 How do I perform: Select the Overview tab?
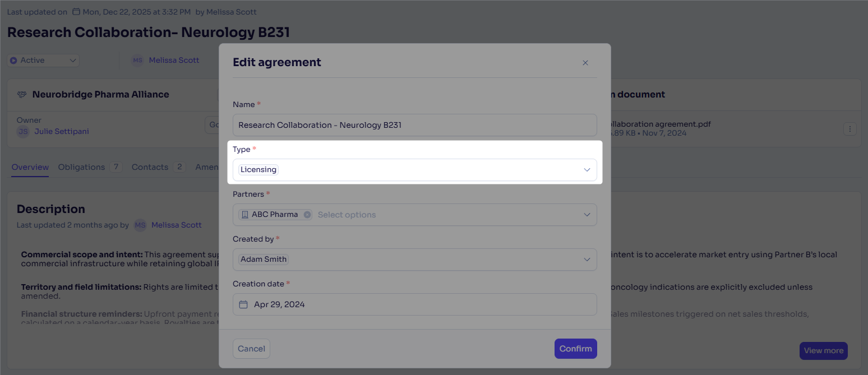coord(30,167)
